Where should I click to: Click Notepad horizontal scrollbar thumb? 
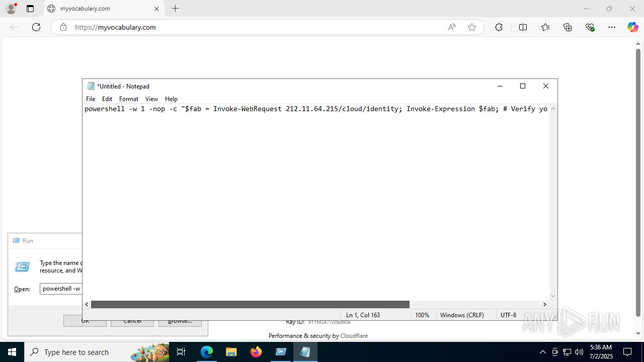250,304
